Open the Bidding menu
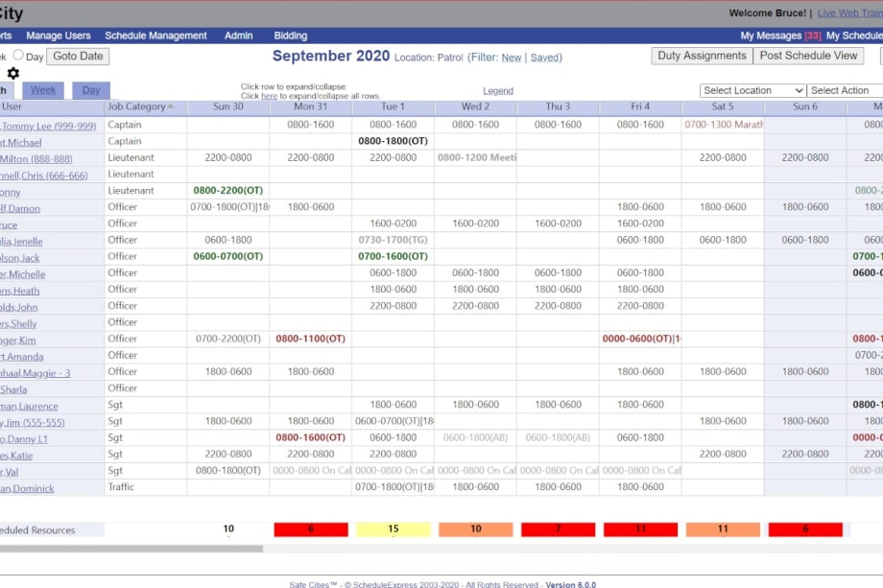 tap(289, 35)
